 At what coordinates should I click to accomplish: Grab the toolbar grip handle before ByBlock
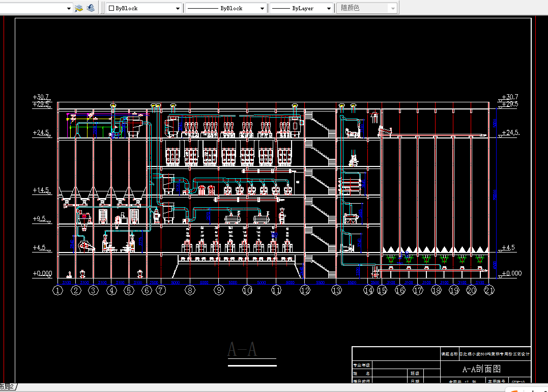click(x=102, y=8)
